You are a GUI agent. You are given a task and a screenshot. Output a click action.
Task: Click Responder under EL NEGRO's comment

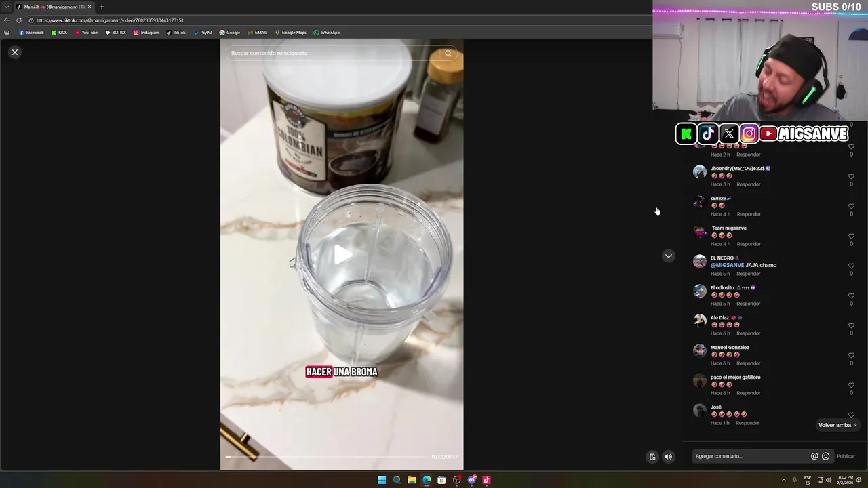point(749,274)
